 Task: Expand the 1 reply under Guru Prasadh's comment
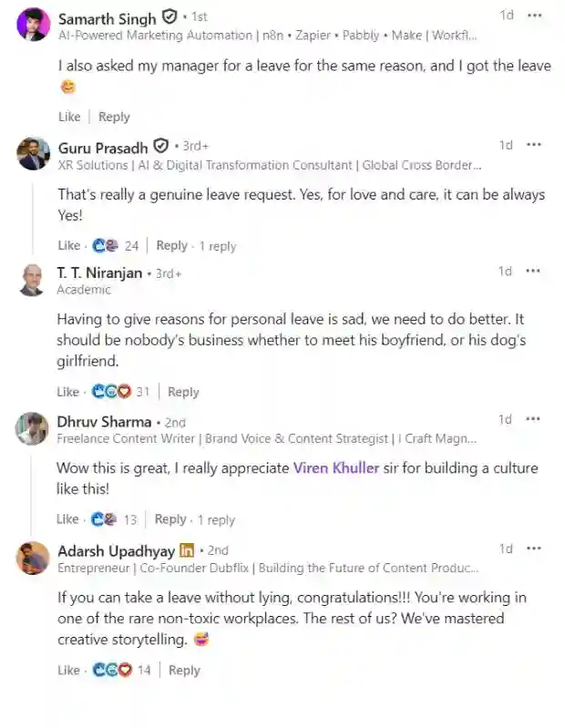point(218,246)
